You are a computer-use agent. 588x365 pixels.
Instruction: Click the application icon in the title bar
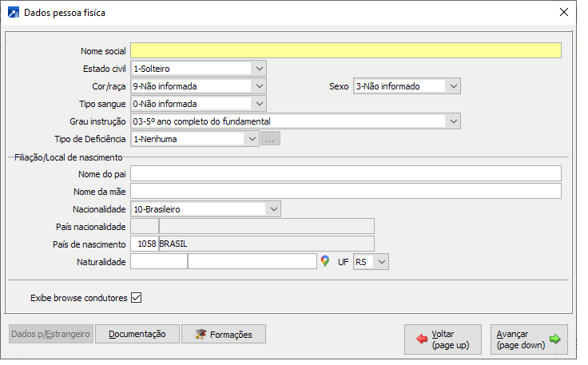14,12
